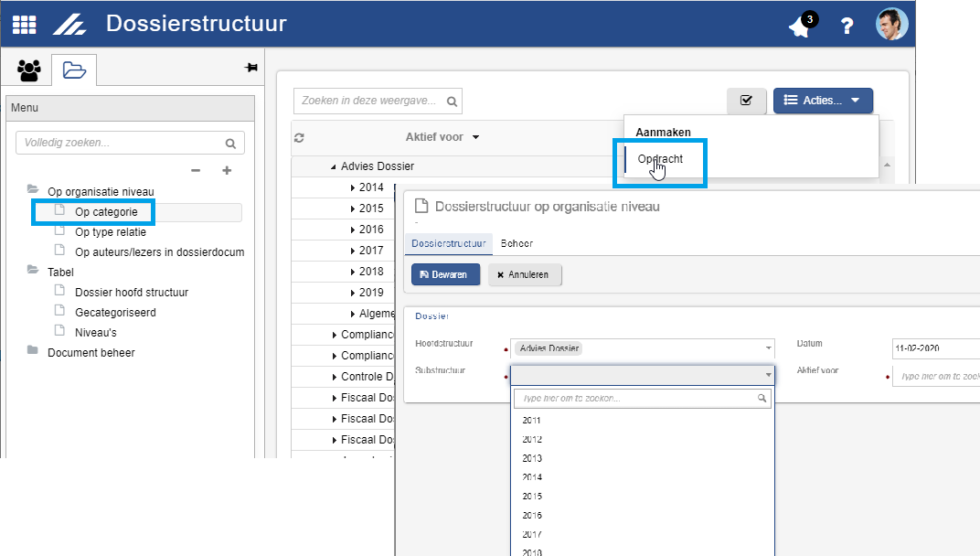The height and width of the screenshot is (556, 980).
Task: Collapse the Tabel folder
Action: click(x=33, y=270)
